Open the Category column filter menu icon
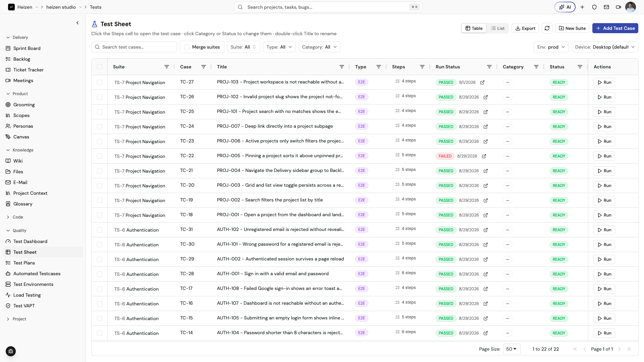 coord(536,67)
